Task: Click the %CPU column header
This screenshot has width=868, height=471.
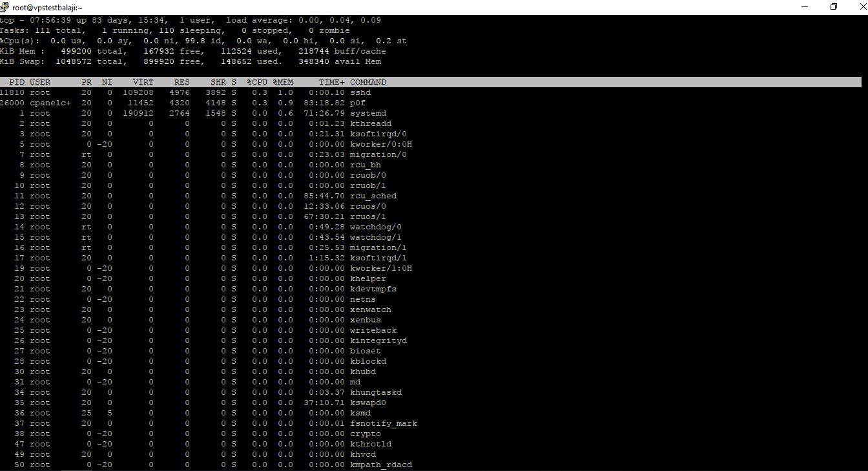Action: click(x=257, y=82)
